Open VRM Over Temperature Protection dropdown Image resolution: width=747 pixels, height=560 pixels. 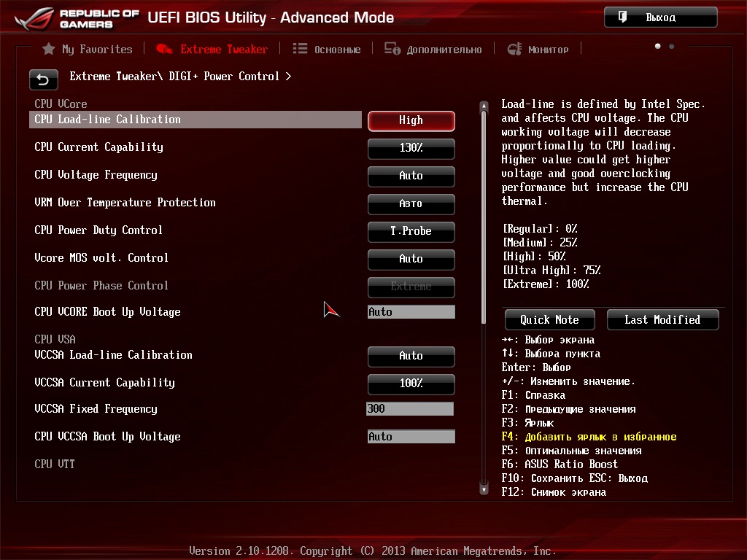point(411,203)
